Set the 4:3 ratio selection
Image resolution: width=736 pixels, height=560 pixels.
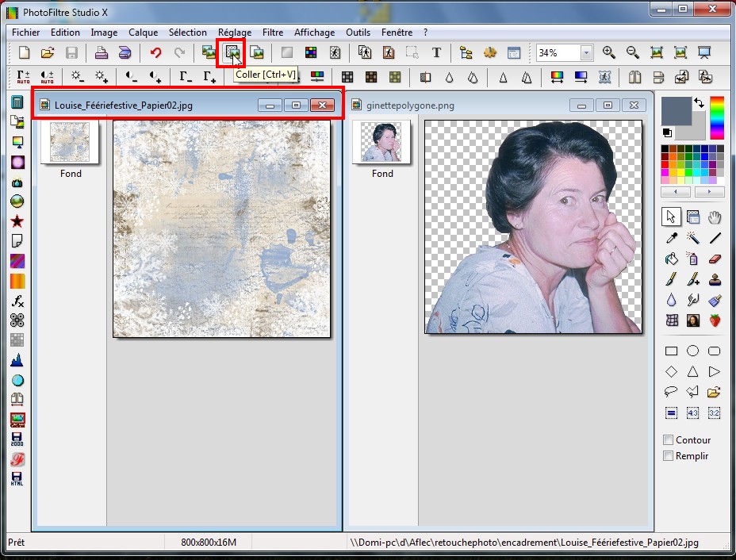pos(693,412)
